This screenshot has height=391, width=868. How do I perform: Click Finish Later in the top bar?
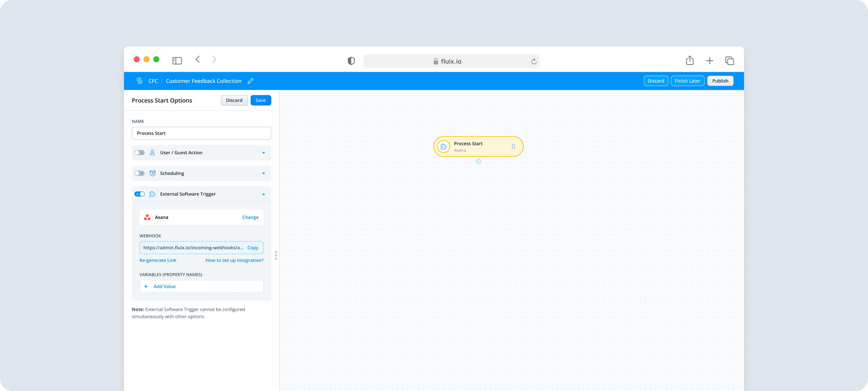[x=687, y=81]
